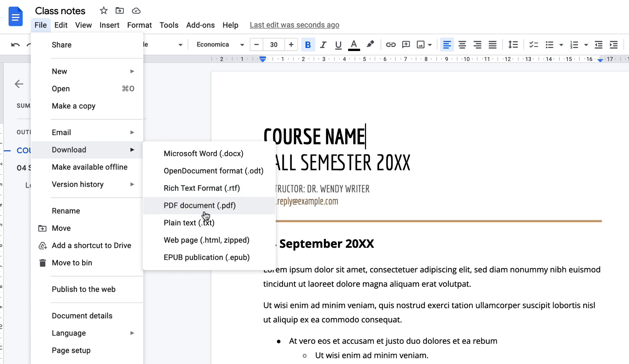Screen dimensions: 629x364
Task: Click the left indent marker on ruler
Action: pyautogui.click(x=263, y=59)
